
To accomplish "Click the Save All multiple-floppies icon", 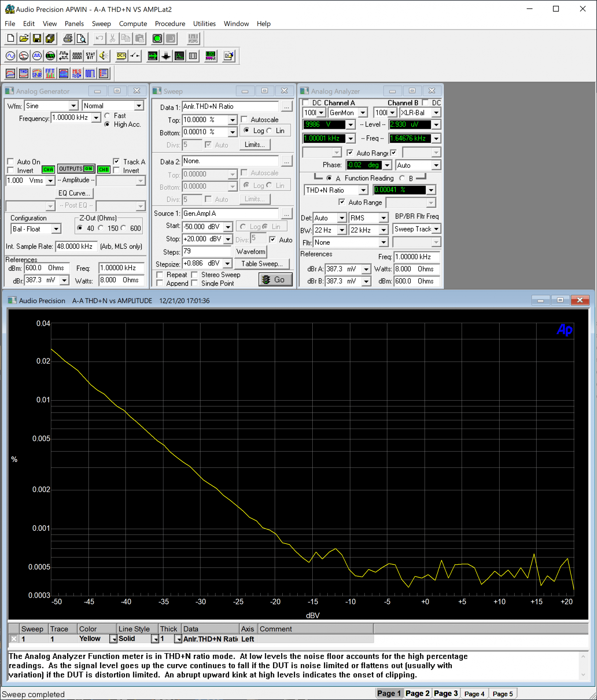I will pos(50,39).
